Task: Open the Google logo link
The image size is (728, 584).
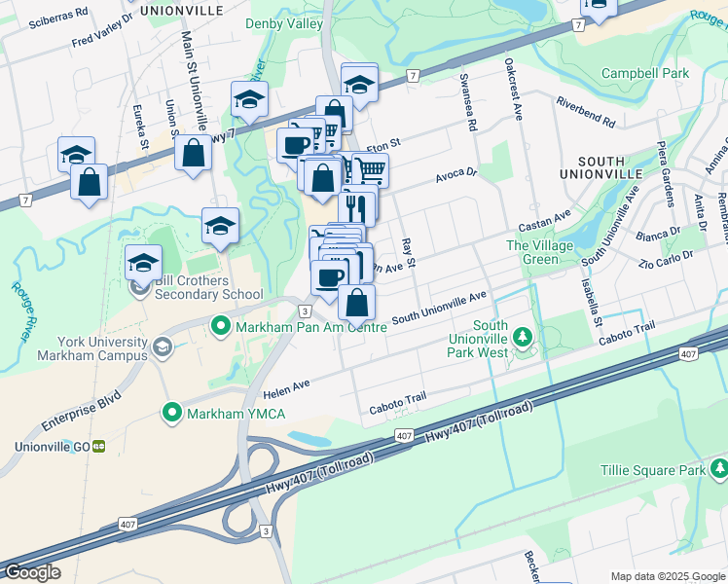Action: tap(32, 572)
